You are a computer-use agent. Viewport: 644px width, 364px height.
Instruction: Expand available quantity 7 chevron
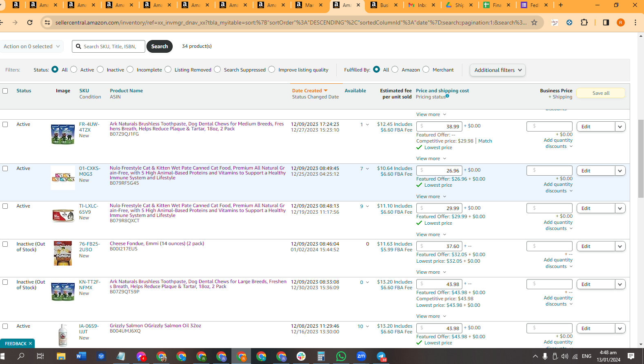coord(367,169)
